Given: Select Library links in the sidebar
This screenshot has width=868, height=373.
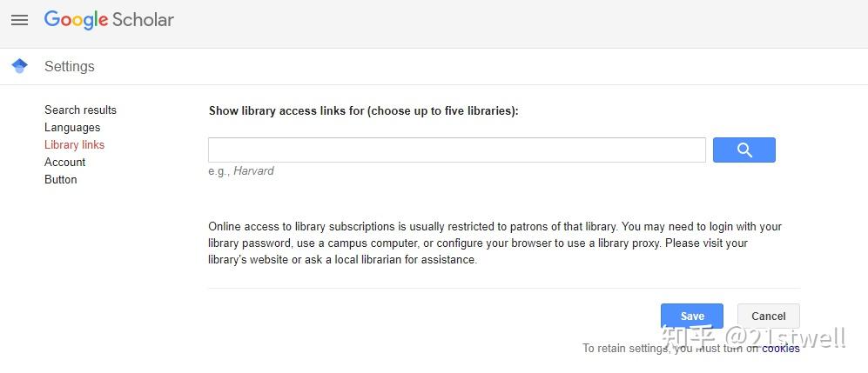Looking at the screenshot, I should tap(74, 144).
